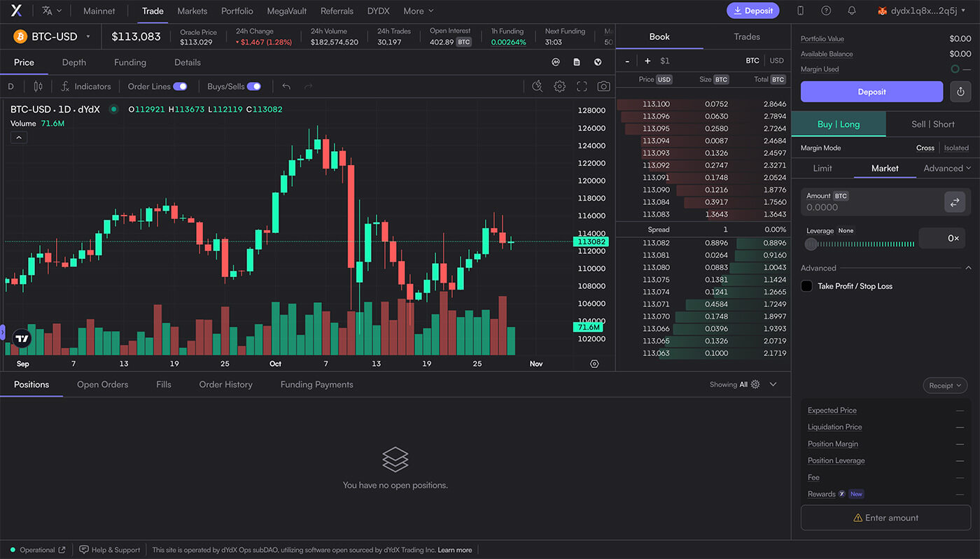Click the notifications bell icon
The height and width of the screenshot is (559, 980).
tap(851, 11)
